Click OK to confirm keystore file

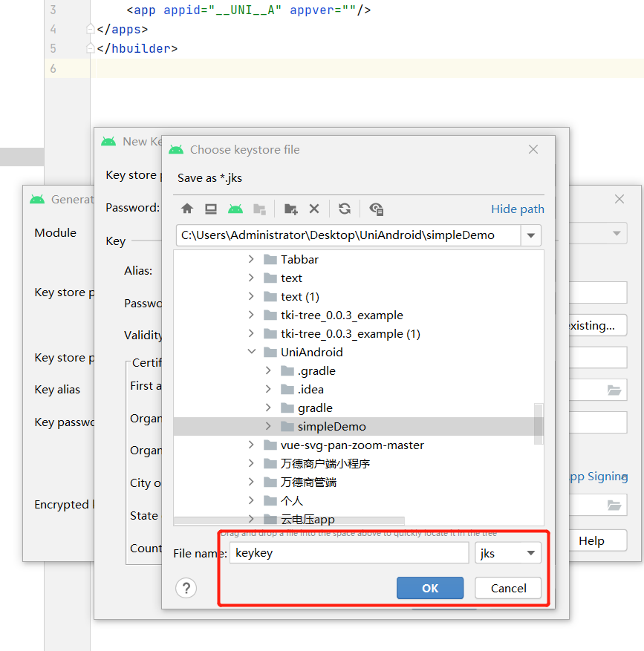pos(430,588)
